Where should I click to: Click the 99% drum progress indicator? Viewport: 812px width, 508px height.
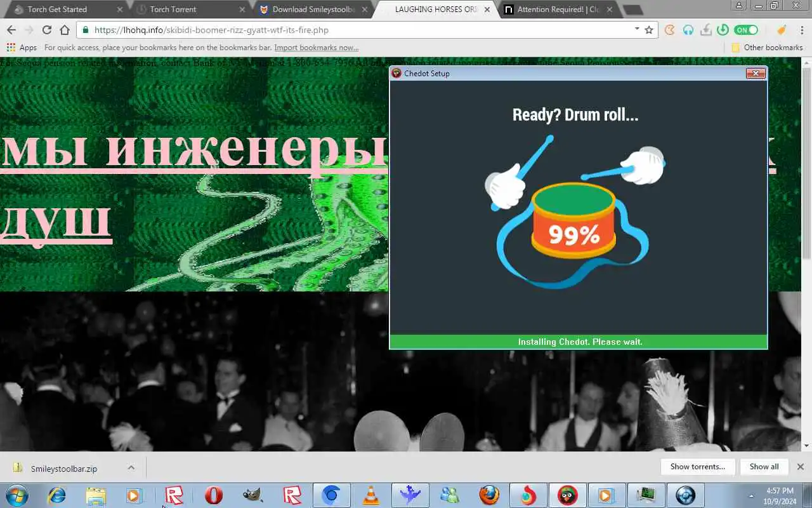pyautogui.click(x=574, y=234)
